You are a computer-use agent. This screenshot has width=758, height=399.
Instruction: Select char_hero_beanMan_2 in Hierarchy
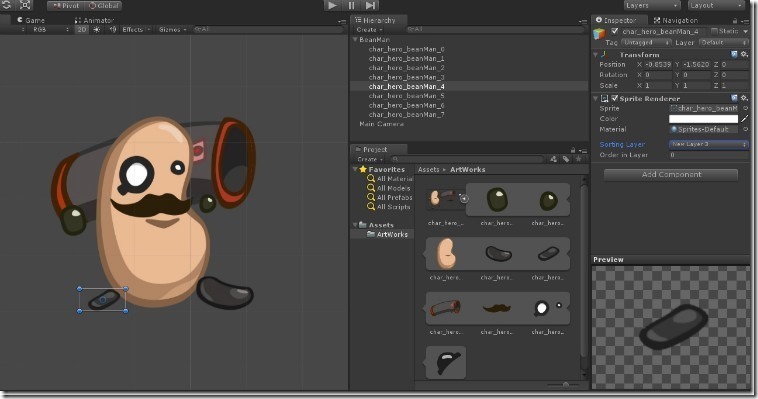[x=406, y=68]
